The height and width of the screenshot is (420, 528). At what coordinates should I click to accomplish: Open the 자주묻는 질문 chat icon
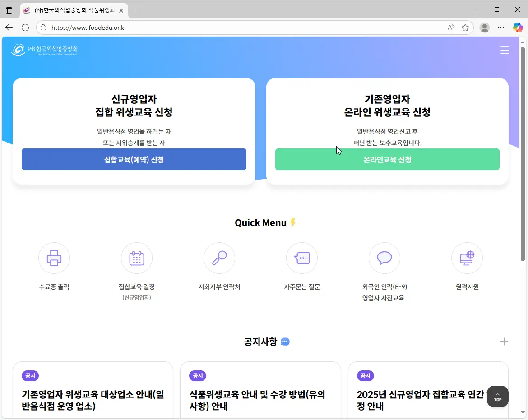301,258
